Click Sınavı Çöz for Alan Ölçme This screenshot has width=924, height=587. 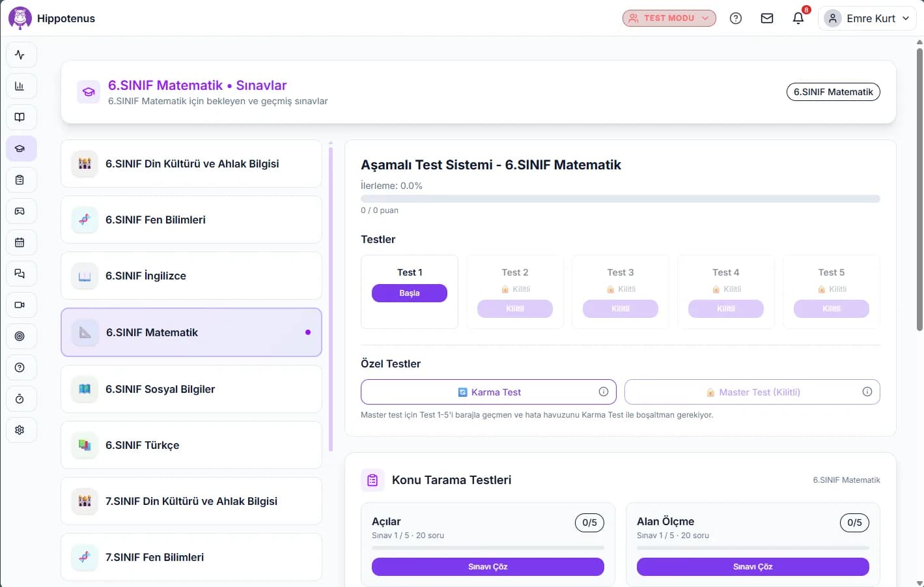tap(753, 567)
